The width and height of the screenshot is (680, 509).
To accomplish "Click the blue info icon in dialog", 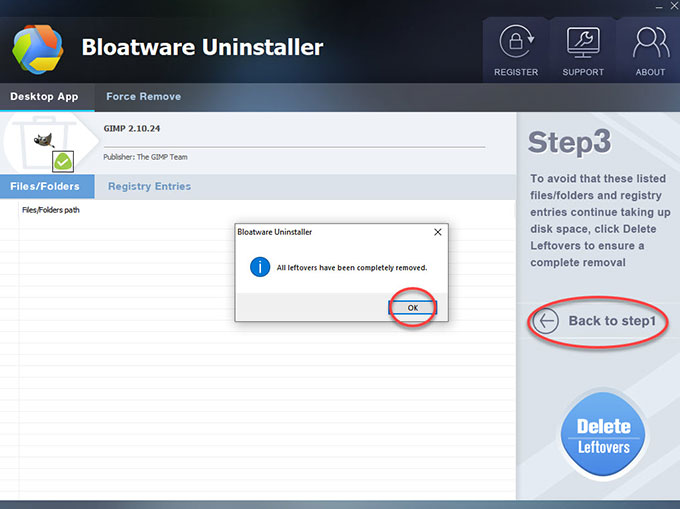I will pyautogui.click(x=260, y=267).
